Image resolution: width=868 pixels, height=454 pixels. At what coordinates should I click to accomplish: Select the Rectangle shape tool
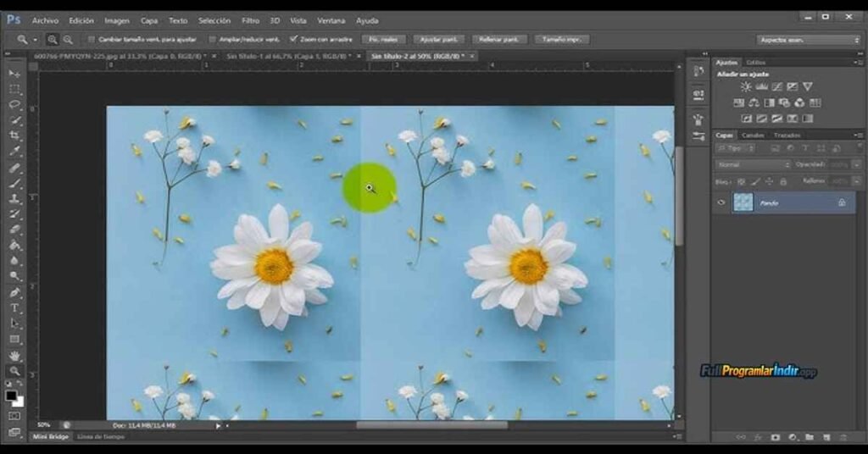(x=14, y=339)
